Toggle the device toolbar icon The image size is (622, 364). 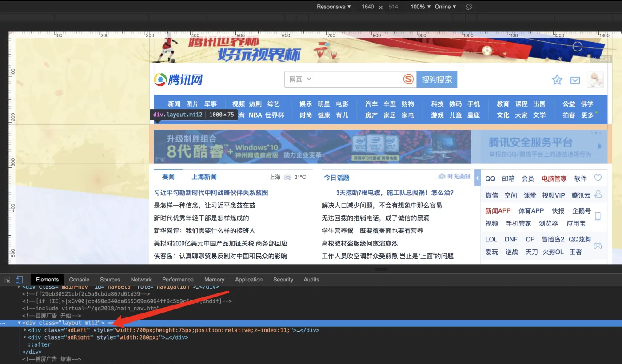[x=19, y=280]
